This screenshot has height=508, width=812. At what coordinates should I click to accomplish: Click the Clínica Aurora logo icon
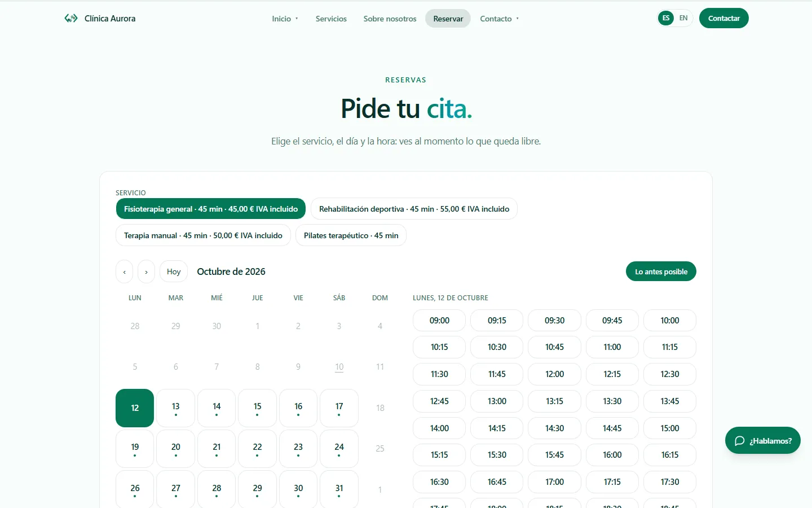[71, 19]
